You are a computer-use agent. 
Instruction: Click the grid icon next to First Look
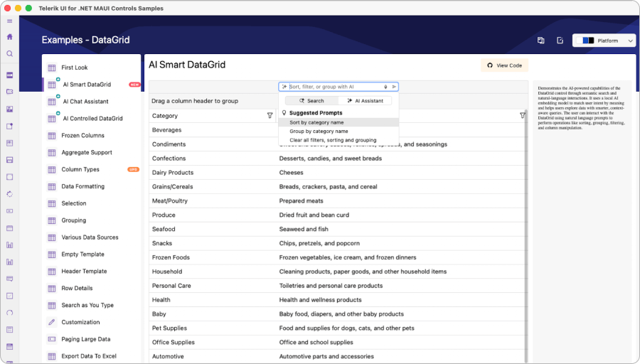[x=52, y=68]
